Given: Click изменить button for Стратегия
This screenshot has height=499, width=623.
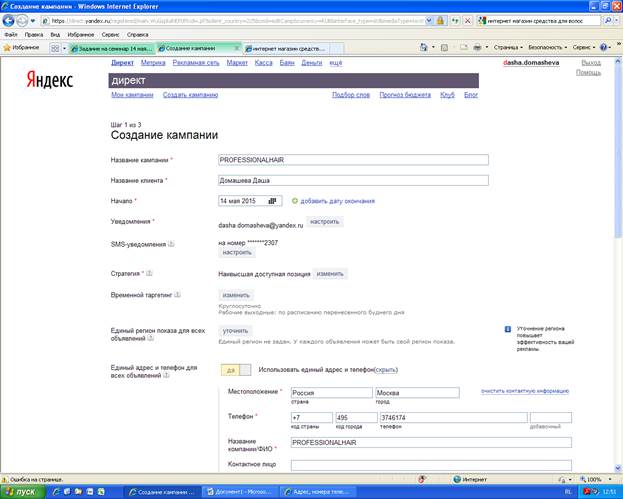Looking at the screenshot, I should tap(330, 274).
